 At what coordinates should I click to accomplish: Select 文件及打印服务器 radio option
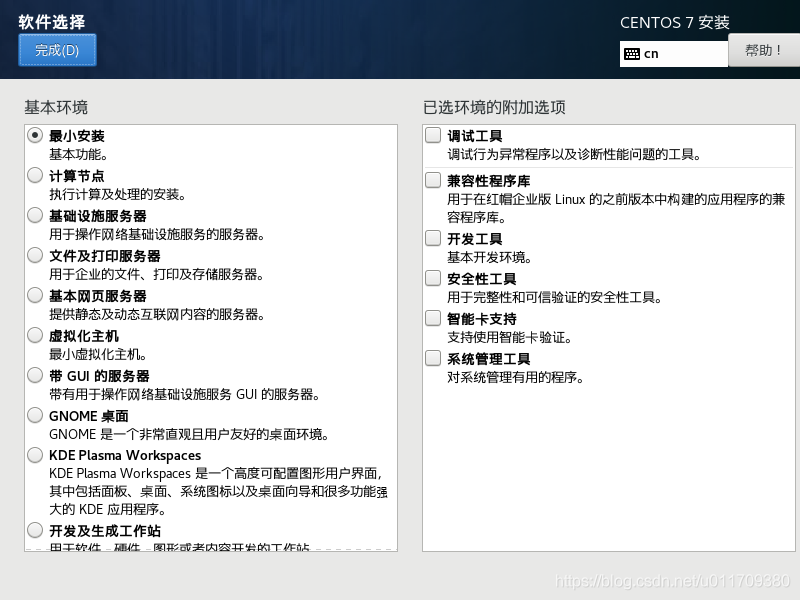click(x=35, y=255)
